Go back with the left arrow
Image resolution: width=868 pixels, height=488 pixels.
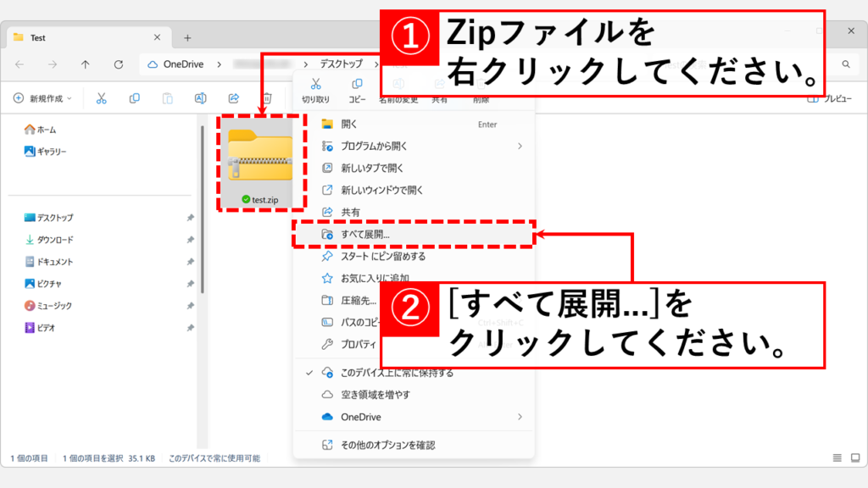coord(19,64)
